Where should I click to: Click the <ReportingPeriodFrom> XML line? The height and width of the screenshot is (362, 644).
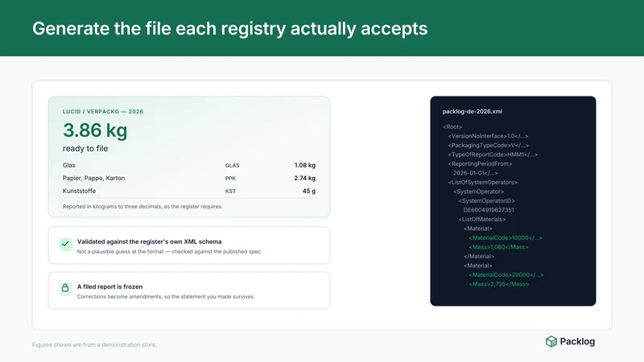480,164
